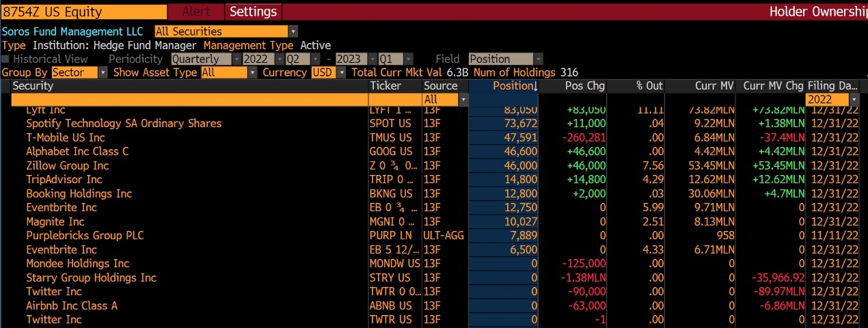This screenshot has width=868, height=328.
Task: Select the TripAdvisor Inc row
Action: pos(434,180)
